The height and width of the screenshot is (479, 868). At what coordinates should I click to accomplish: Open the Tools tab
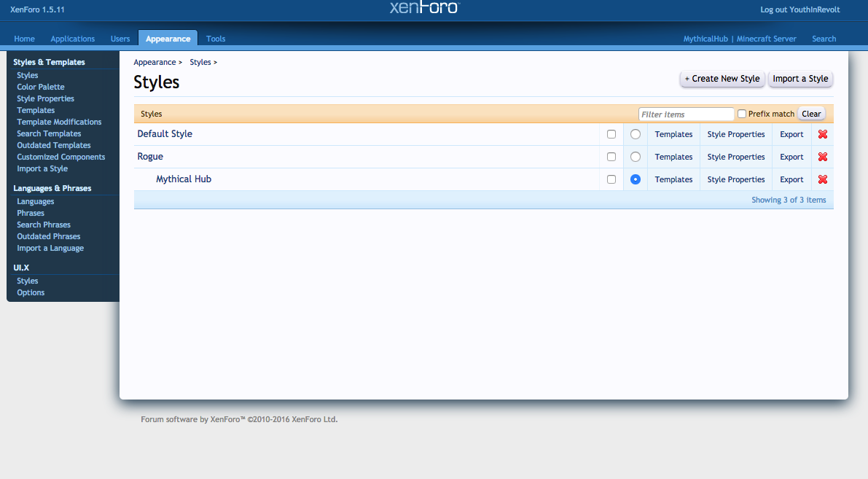click(216, 39)
